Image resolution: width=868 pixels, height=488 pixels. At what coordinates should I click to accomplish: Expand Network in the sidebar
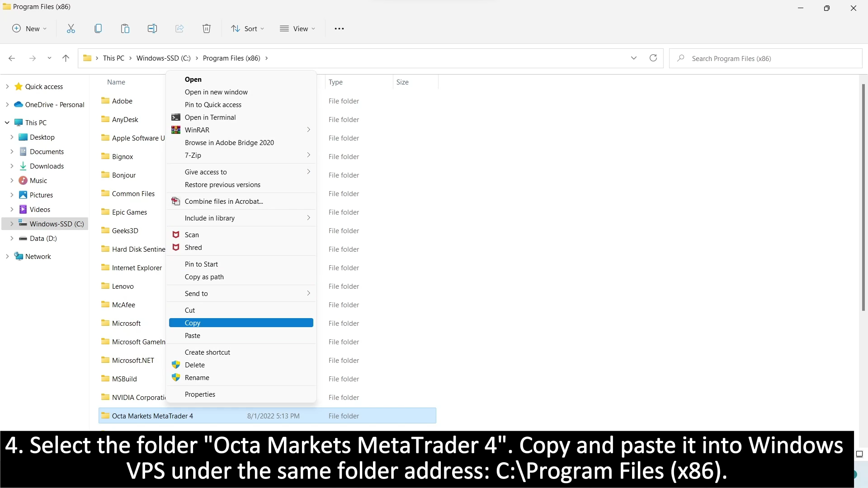[6, 256]
